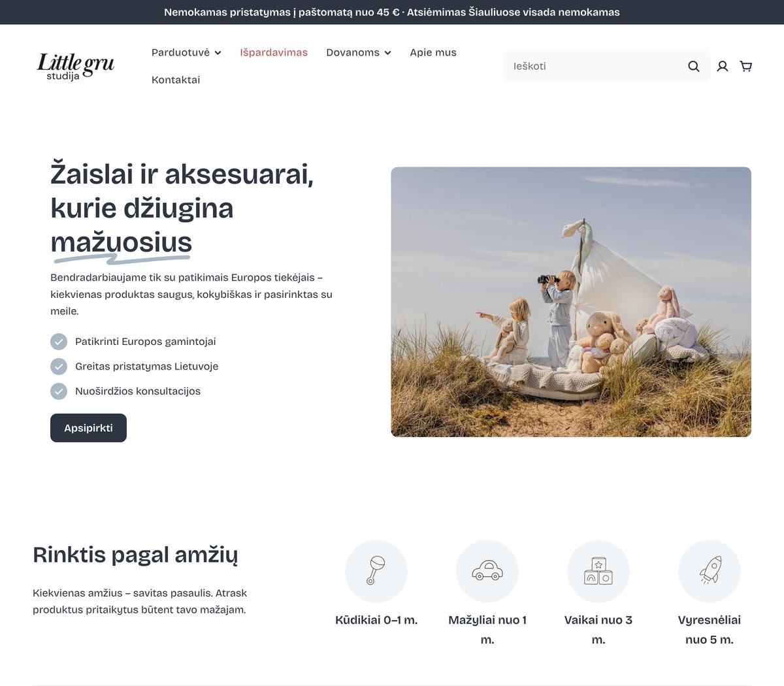Click checkmark icon beside Greitas pristatymas Lietuvoje

pyautogui.click(x=59, y=367)
